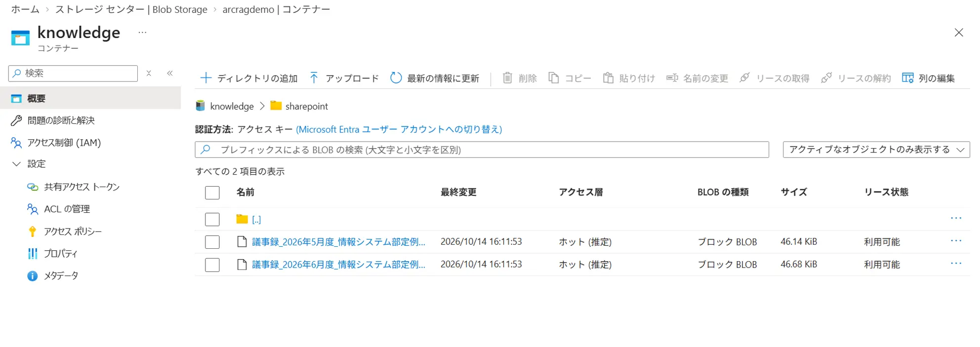Collapse the sidebar menu with double chevron
Image resolution: width=980 pixels, height=347 pixels.
[170, 73]
